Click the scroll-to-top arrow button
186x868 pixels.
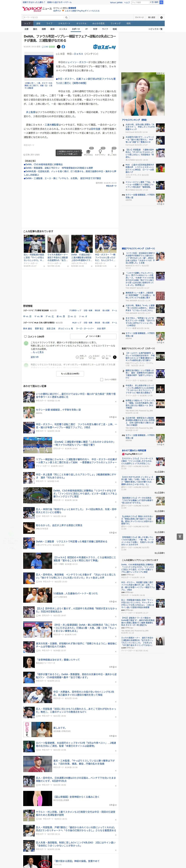[x=180, y=536]
